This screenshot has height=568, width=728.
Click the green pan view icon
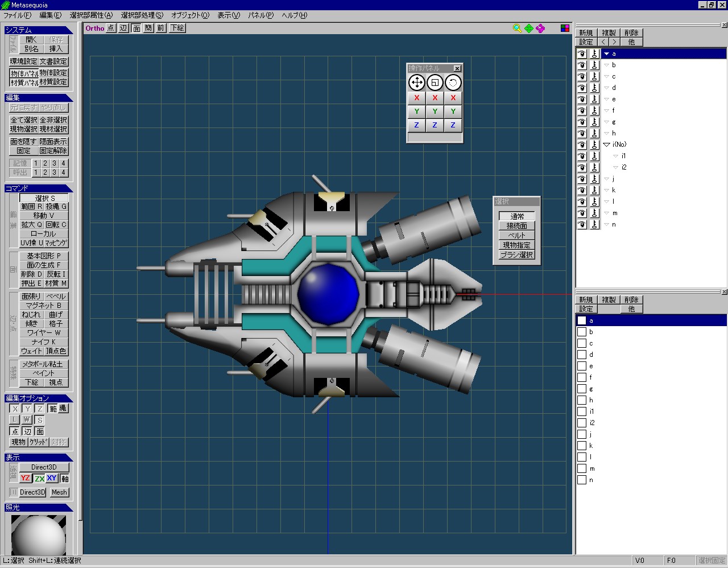[x=529, y=28]
